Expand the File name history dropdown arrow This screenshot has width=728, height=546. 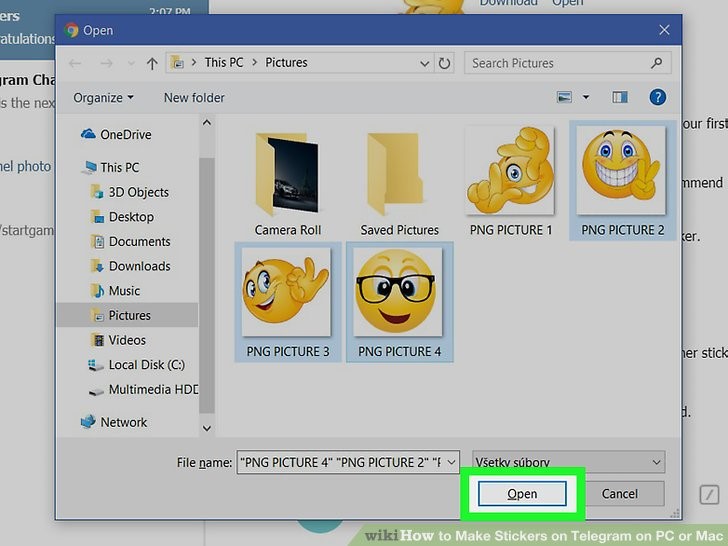pyautogui.click(x=451, y=462)
